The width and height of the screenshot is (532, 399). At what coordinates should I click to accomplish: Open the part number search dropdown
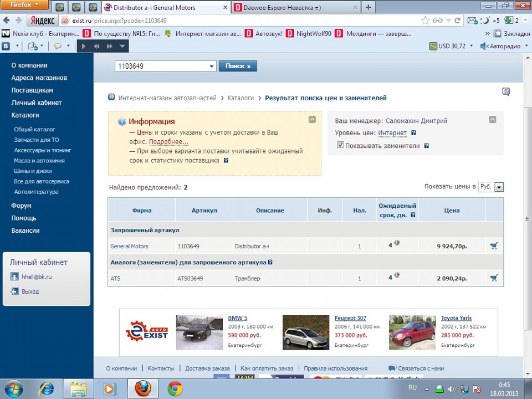(211, 66)
